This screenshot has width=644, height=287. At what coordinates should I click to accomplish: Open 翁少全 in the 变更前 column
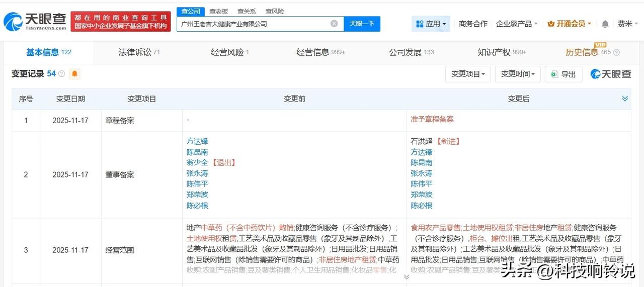pos(197,162)
